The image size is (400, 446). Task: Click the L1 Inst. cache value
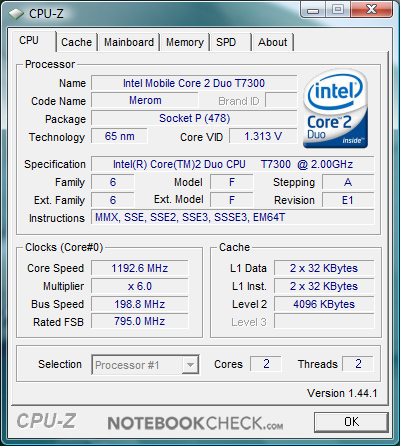pyautogui.click(x=324, y=286)
